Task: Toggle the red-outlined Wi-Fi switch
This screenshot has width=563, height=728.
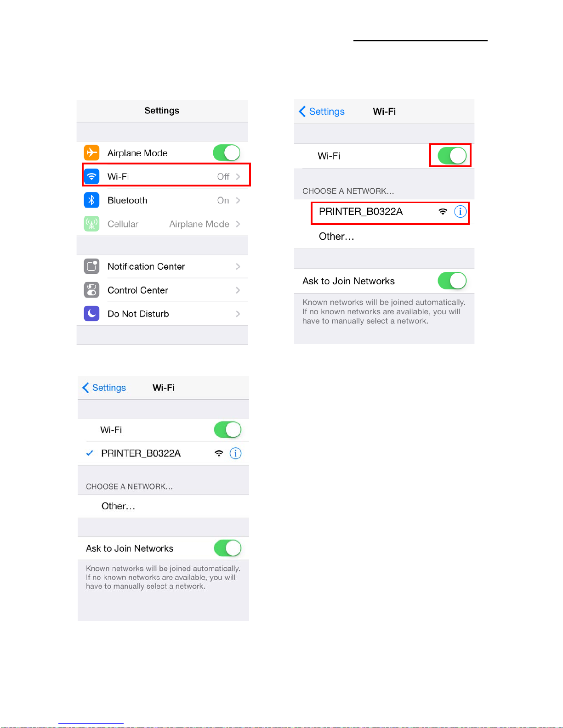Action: [452, 156]
